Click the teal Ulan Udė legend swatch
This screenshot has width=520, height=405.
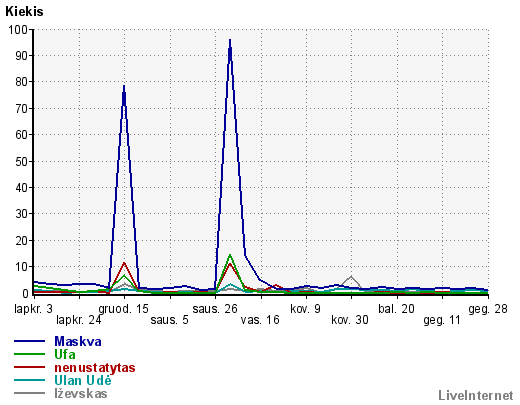pos(29,380)
